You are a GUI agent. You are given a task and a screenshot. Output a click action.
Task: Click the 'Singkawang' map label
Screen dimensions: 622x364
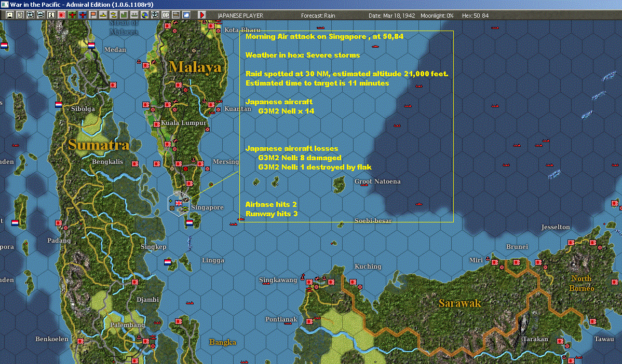278,280
